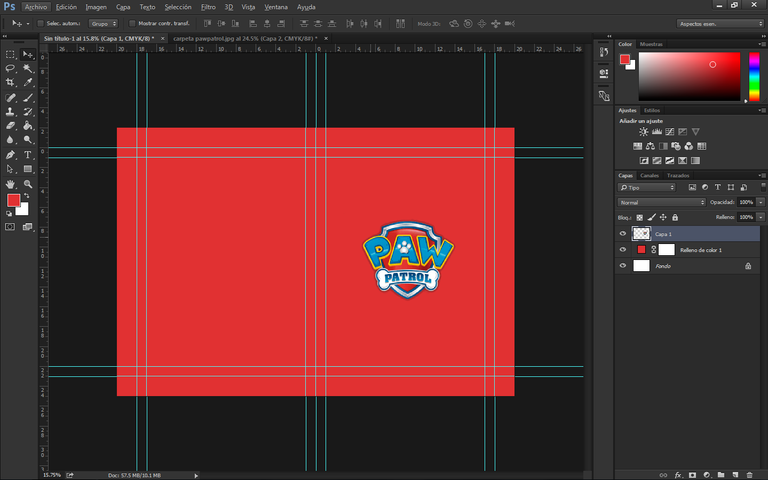
Task: Enable Selec. autom. checkbox
Action: [x=41, y=24]
